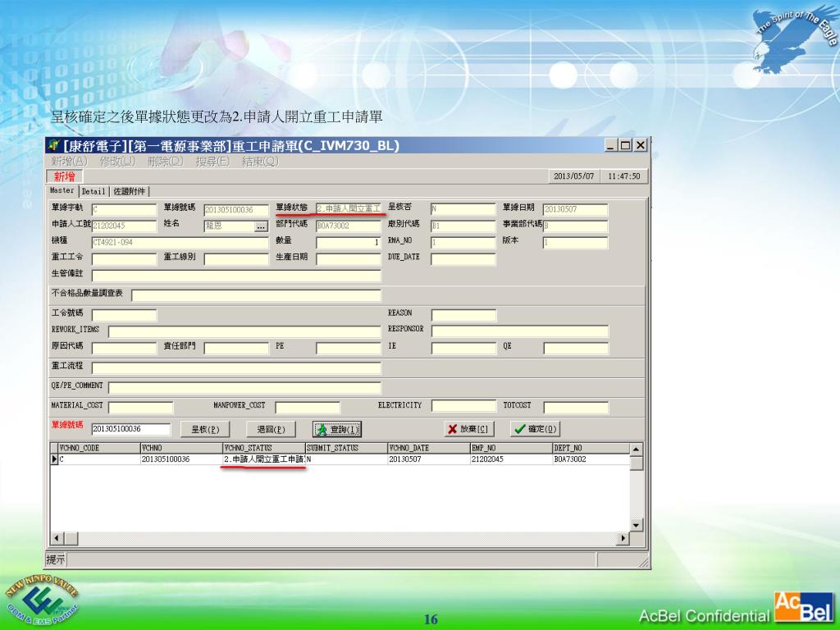The width and height of the screenshot is (840, 630).
Task: Click the 重工流程 field
Action: pos(236,368)
